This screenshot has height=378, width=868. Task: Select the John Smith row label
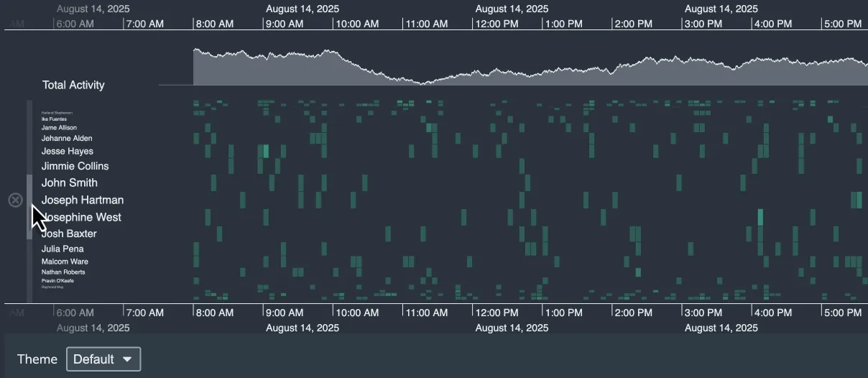tap(70, 183)
